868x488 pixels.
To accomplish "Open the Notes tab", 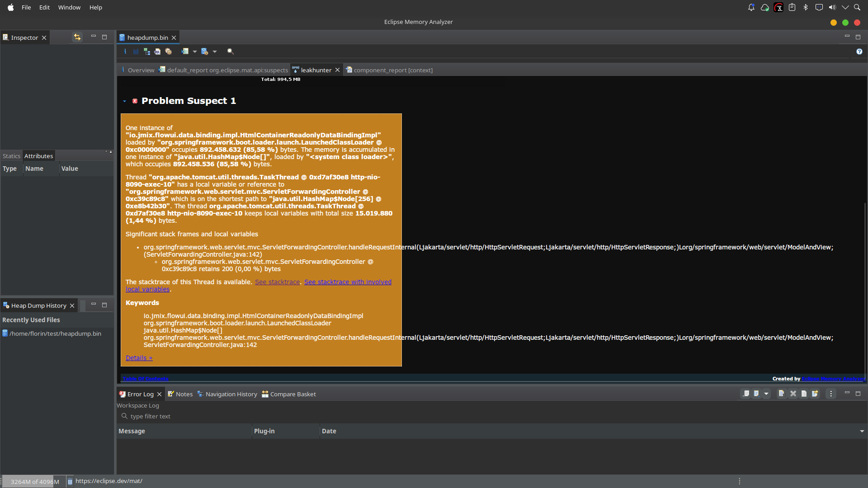I will [180, 394].
